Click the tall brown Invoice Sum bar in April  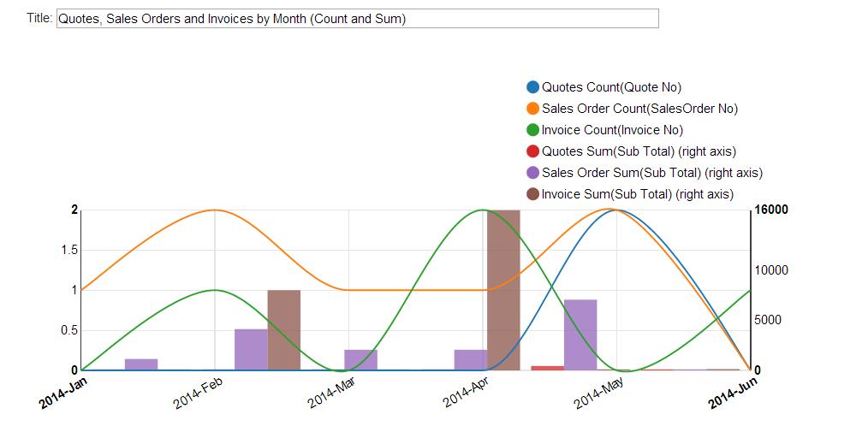coord(503,291)
